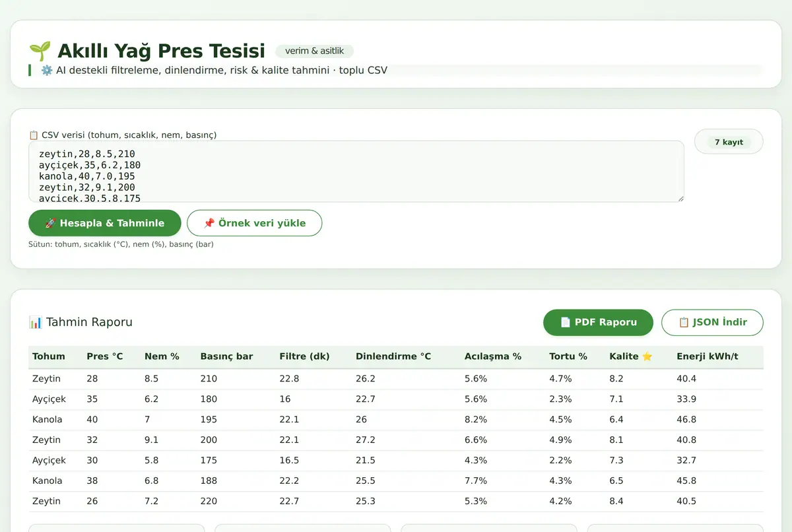Click the 2.2% sediment cell
The height and width of the screenshot is (532, 792).
pos(559,461)
